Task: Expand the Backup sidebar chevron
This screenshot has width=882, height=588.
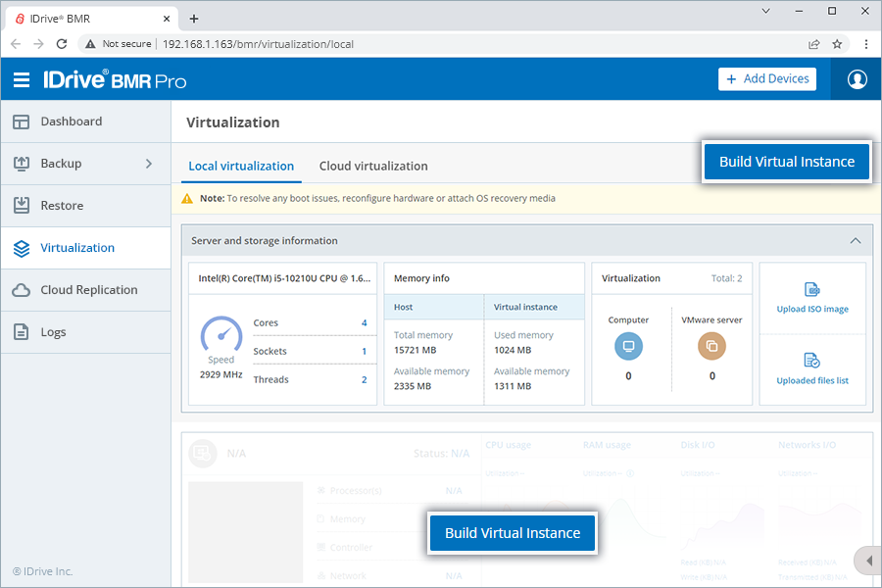Action: coord(149,164)
